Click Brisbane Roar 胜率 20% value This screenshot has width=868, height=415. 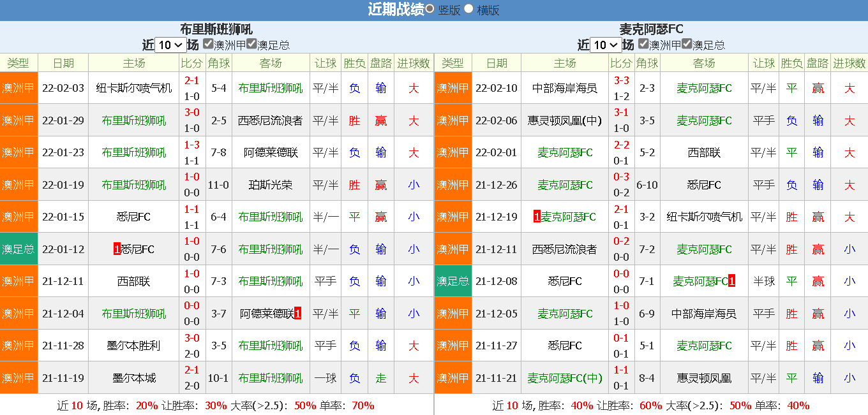click(x=147, y=405)
